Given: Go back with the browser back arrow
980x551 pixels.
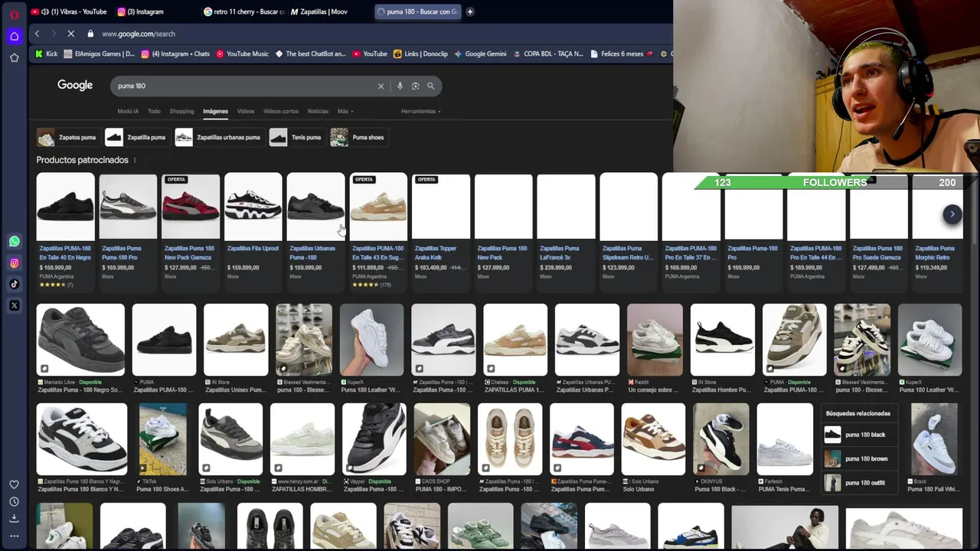Looking at the screenshot, I should pos(37,34).
